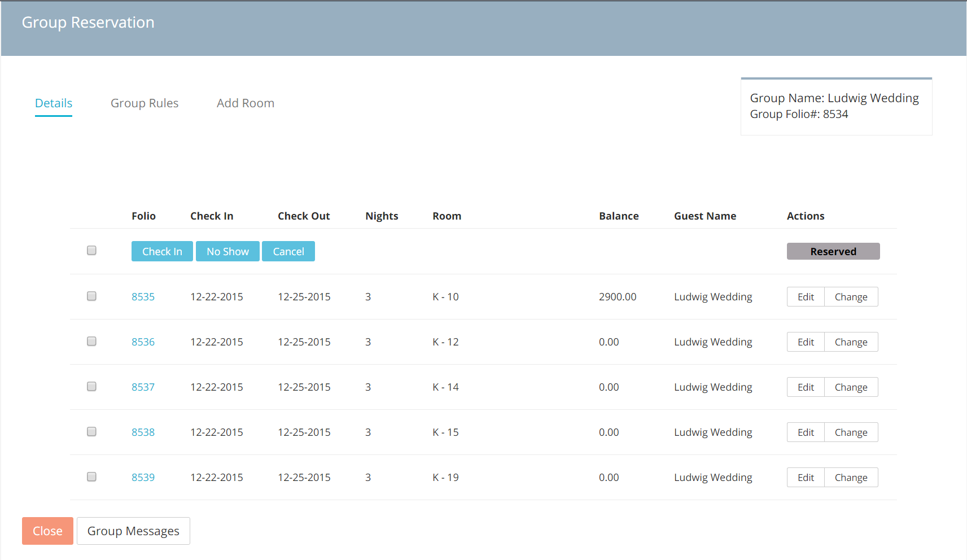Screen dimensions: 967x560
Task: Select the checkbox for folio 8535
Action: (91, 296)
